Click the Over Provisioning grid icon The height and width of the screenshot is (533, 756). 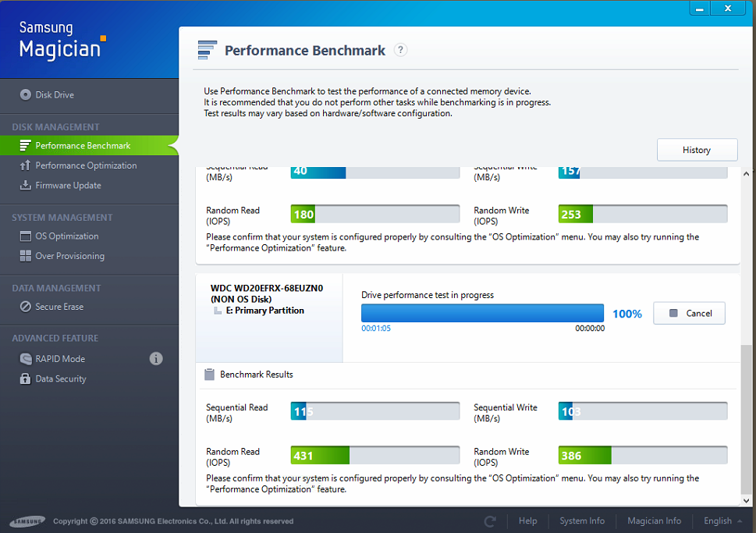click(x=26, y=256)
